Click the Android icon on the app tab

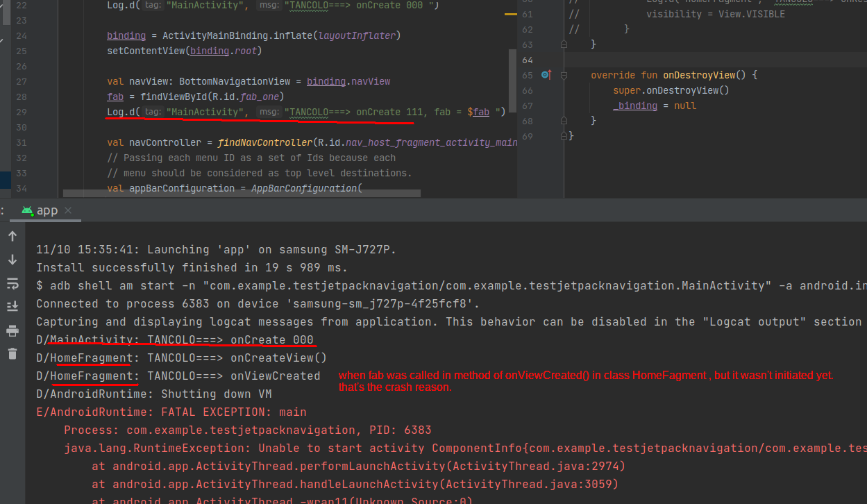27,210
